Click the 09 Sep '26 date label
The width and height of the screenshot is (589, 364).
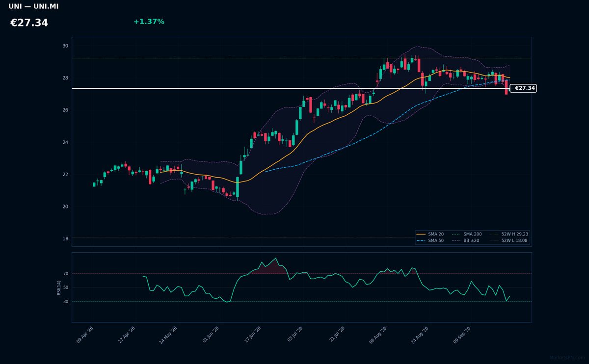[x=462, y=335]
